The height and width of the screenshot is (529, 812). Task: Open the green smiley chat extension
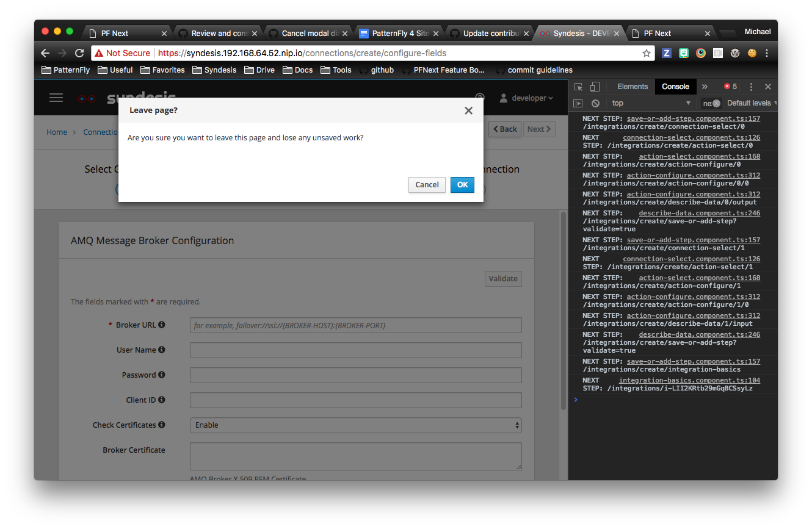pos(684,53)
